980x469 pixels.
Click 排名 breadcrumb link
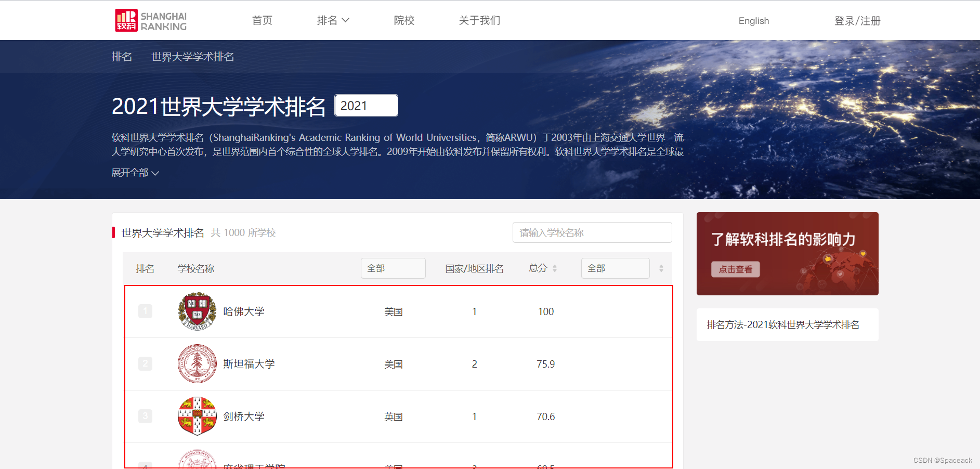122,57
